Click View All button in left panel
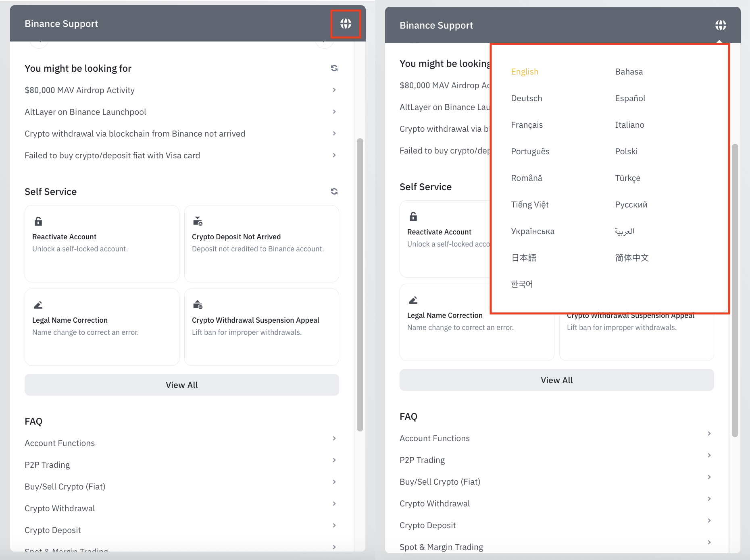Viewport: 750px width, 560px height. (182, 385)
